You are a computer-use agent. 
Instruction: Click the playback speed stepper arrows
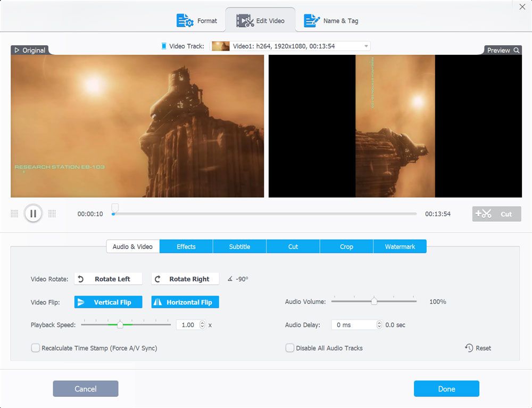tap(202, 325)
